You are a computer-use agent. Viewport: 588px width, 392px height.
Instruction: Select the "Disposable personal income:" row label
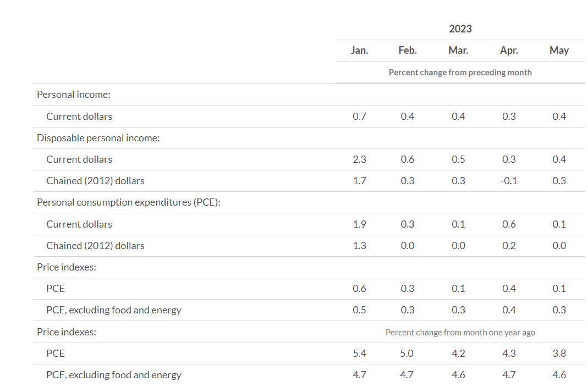pyautogui.click(x=98, y=138)
